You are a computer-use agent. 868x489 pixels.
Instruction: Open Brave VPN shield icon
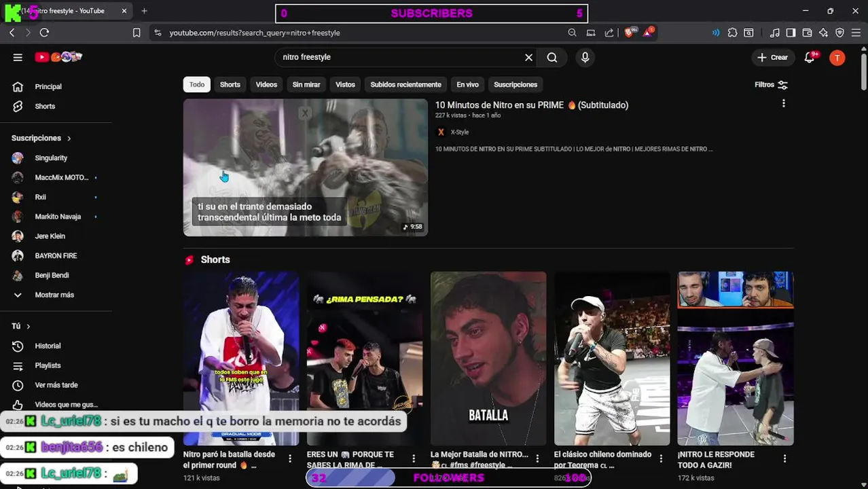[839, 33]
